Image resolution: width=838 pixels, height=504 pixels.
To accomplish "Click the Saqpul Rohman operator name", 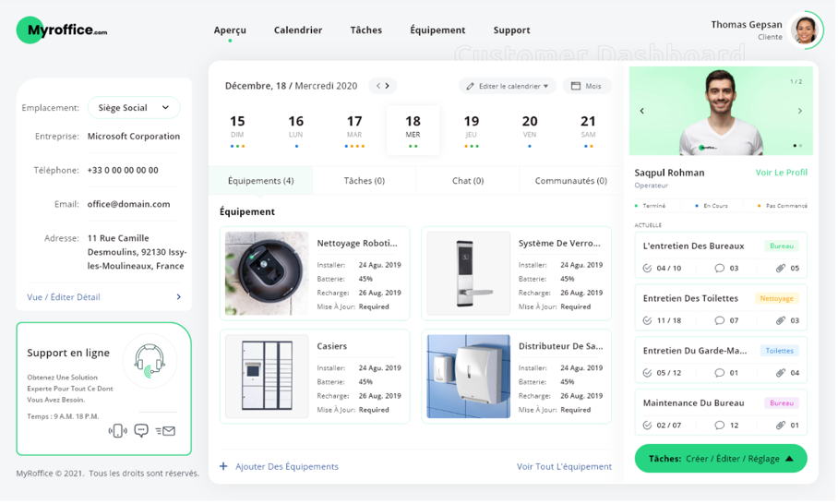I will pos(669,174).
